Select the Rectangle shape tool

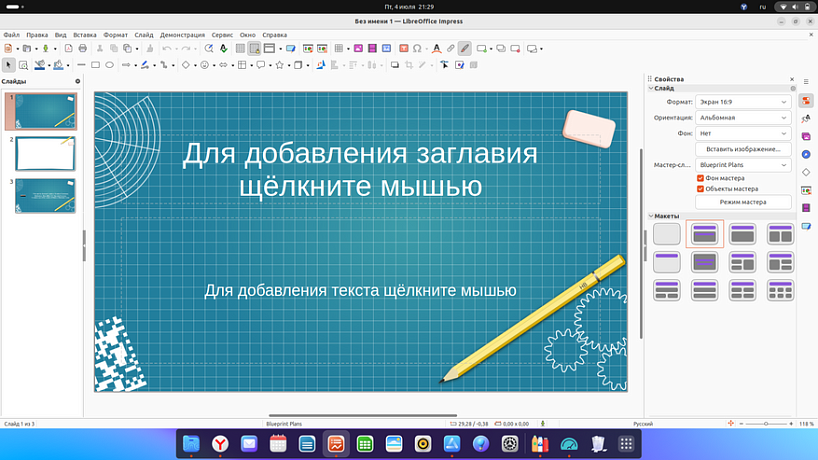coord(95,65)
